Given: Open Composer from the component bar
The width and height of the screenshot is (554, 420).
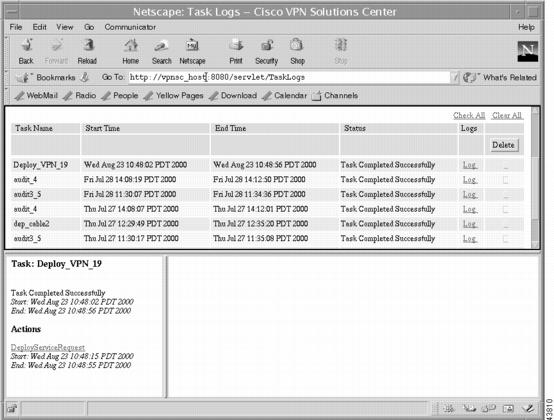Looking at the screenshot, I should [x=528, y=409].
